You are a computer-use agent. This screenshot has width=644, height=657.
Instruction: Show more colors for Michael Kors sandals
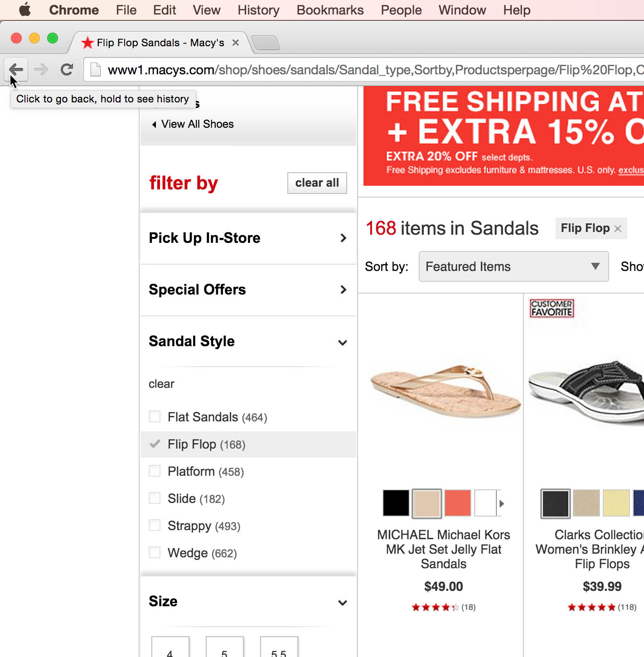[501, 503]
